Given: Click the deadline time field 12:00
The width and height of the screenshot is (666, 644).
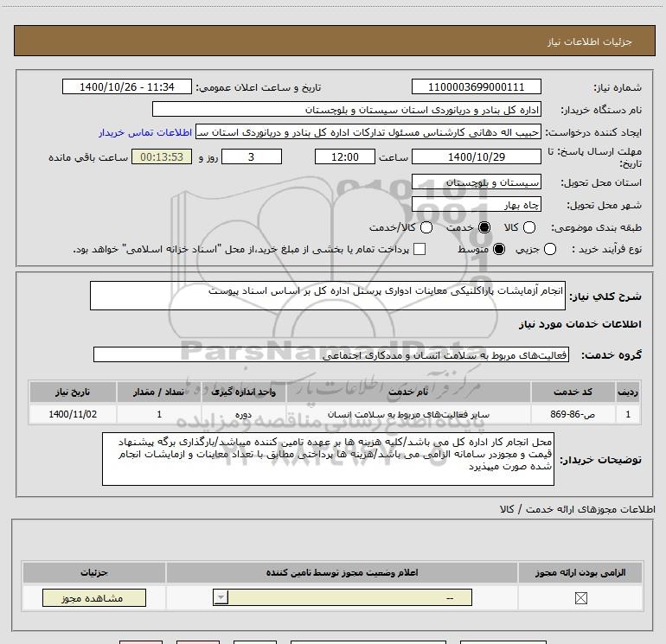Looking at the screenshot, I should point(345,156).
